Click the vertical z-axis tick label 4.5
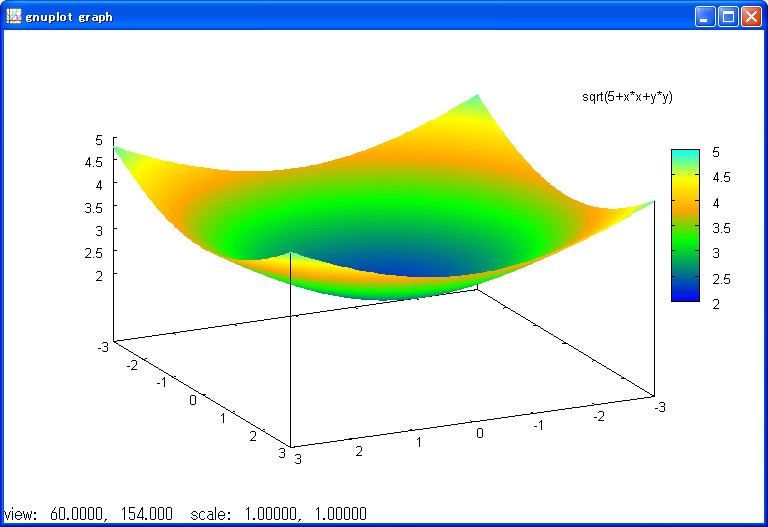This screenshot has width=768, height=527. coord(94,162)
